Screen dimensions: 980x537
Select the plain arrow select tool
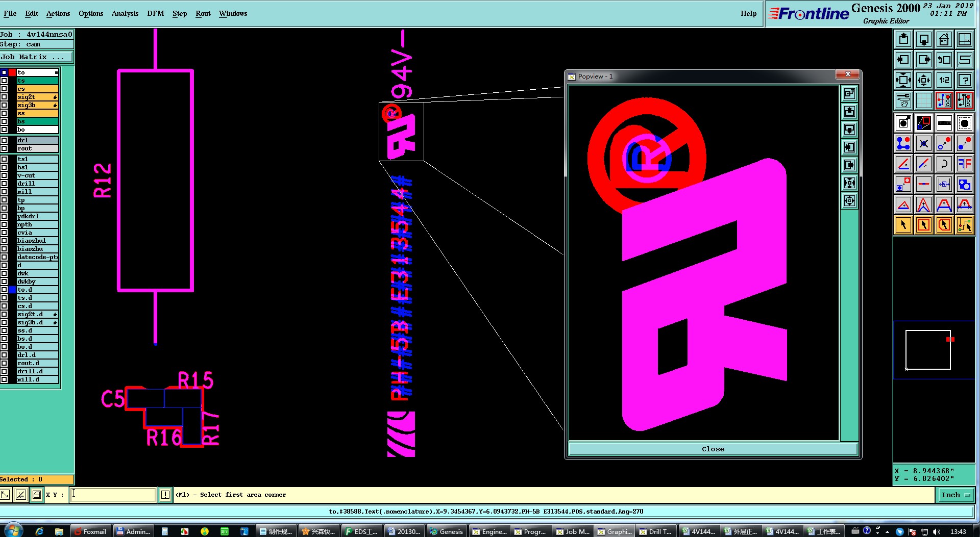[903, 225]
